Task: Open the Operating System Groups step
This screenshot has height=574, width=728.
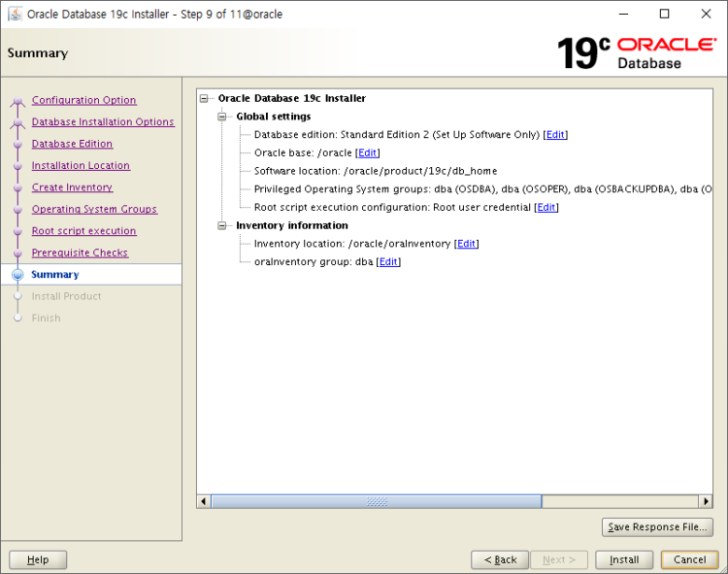Action: click(94, 210)
